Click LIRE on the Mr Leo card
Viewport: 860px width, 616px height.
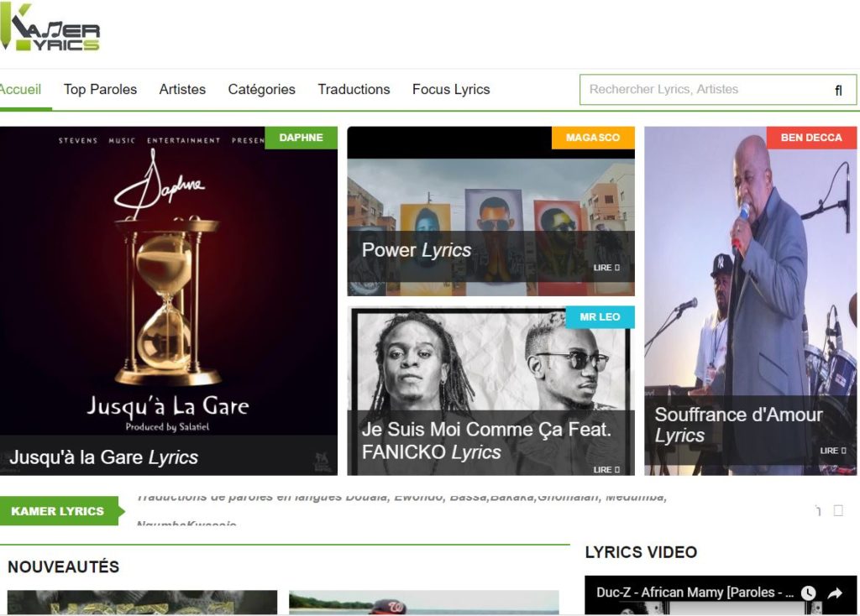click(606, 470)
